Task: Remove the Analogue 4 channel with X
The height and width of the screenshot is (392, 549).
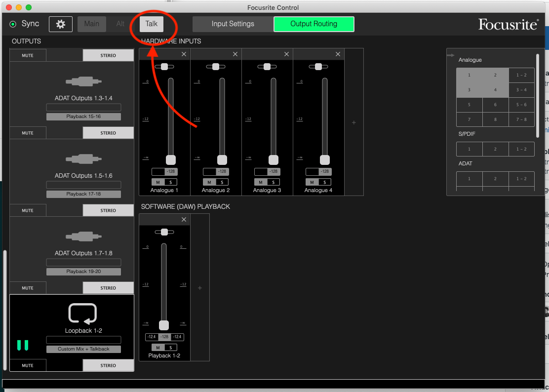Action: click(338, 54)
